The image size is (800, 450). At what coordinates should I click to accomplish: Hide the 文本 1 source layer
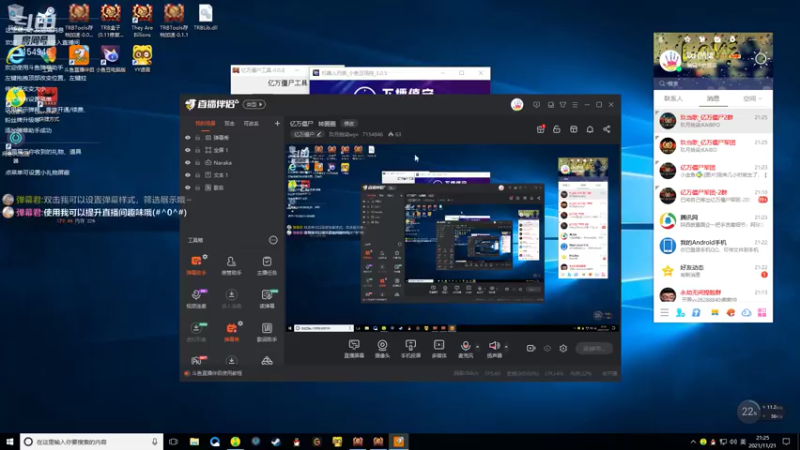coord(188,175)
